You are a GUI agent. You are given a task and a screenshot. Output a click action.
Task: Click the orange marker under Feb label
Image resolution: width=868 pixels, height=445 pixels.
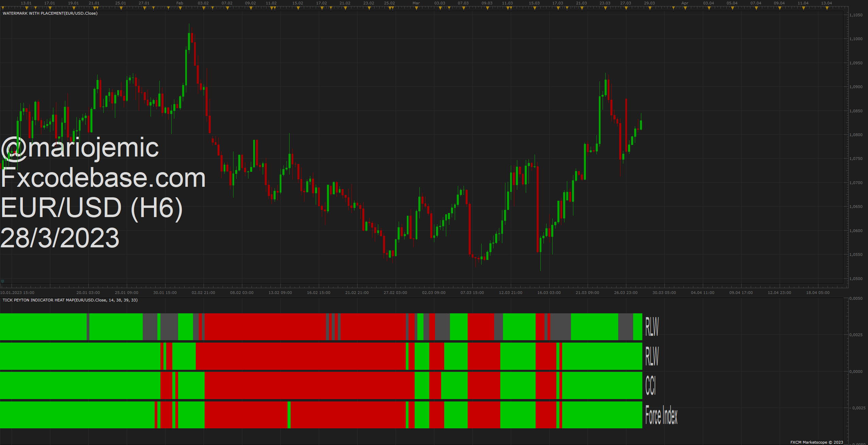point(180,8)
